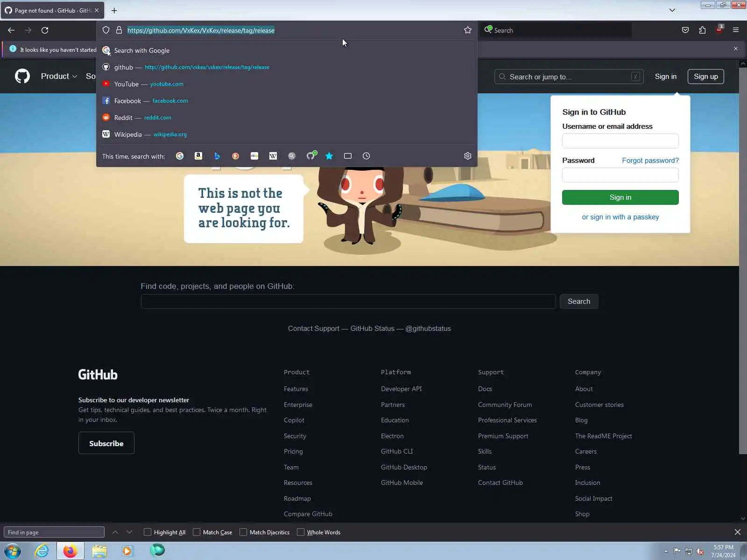
Task: Pick the YouTube suggestion
Action: coord(287,84)
